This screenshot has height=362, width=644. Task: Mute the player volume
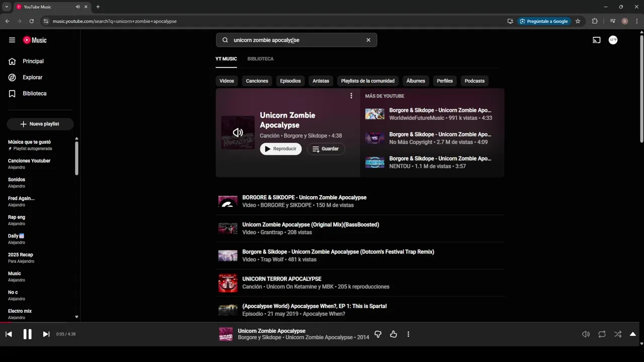[x=586, y=334]
